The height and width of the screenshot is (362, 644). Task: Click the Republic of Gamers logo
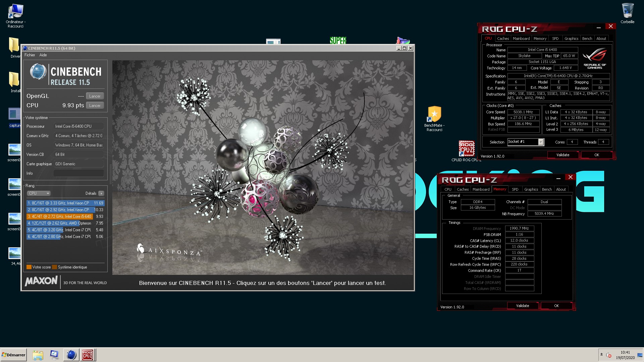pos(595,59)
